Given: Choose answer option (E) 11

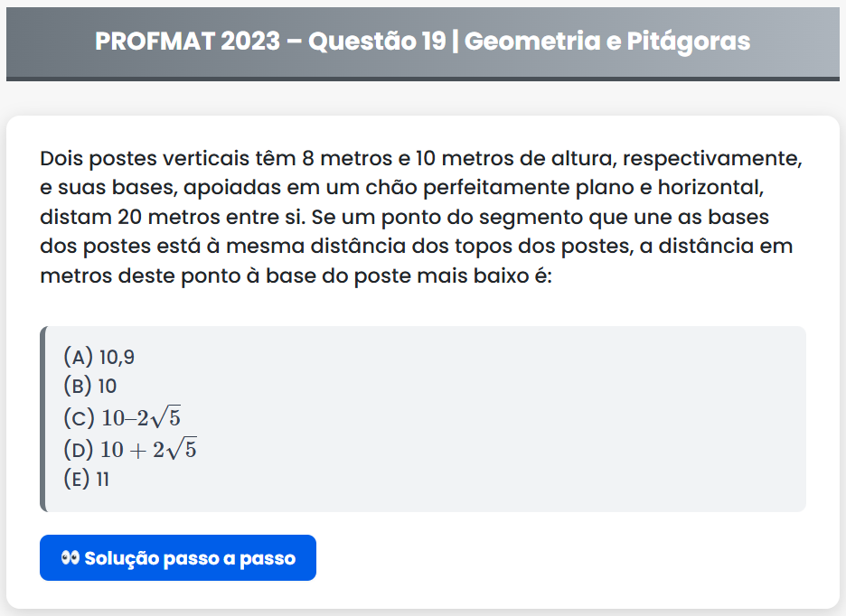Looking at the screenshot, I should point(87,479).
